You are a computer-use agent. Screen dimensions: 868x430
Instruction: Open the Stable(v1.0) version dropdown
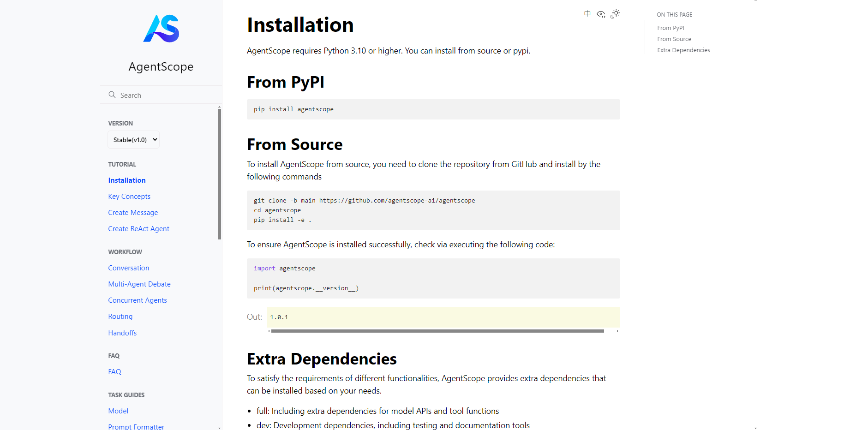134,140
